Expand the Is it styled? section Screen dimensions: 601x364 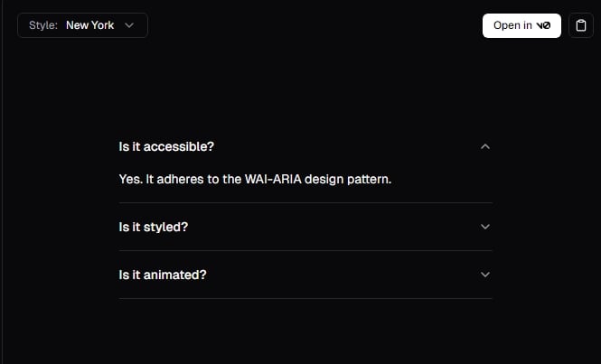pyautogui.click(x=305, y=227)
